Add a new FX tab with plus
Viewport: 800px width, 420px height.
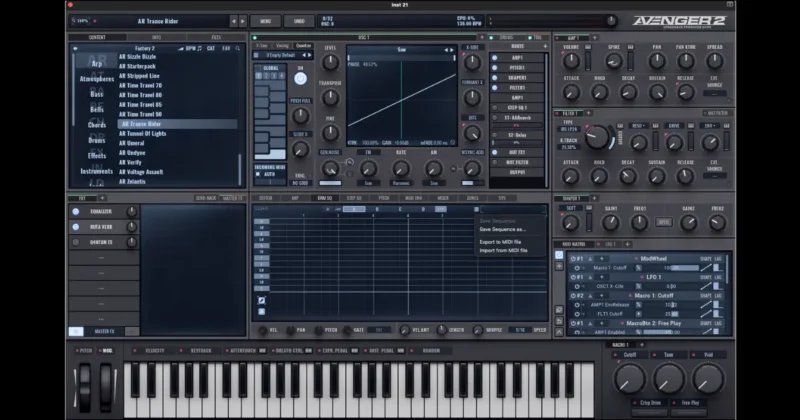[x=102, y=198]
